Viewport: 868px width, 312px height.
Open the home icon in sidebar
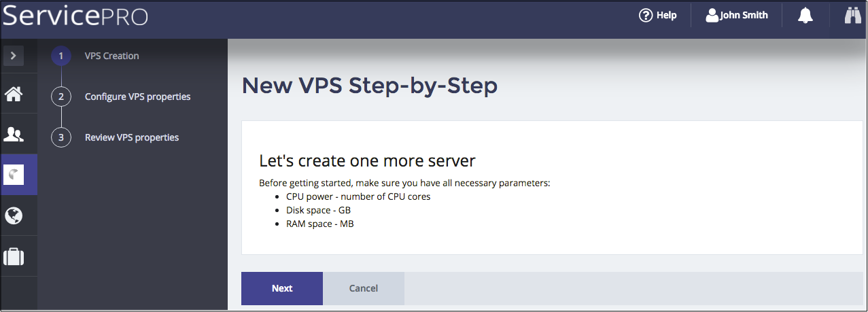click(x=14, y=94)
